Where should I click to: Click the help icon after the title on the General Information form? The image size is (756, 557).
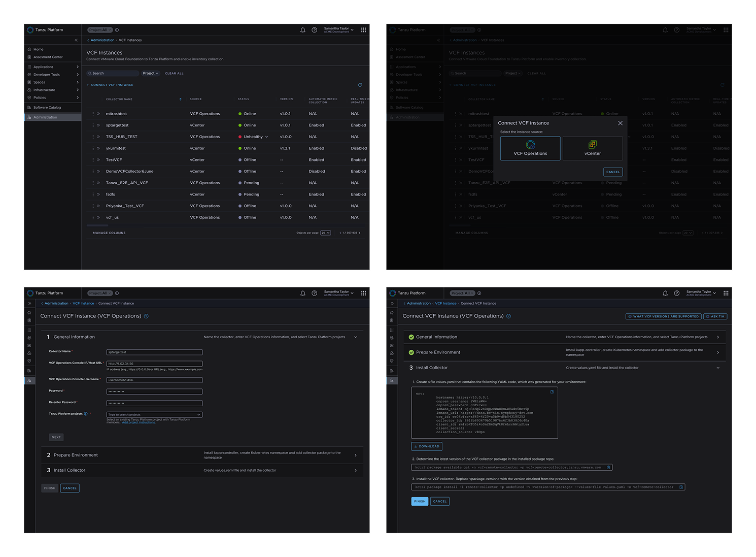[x=146, y=316]
